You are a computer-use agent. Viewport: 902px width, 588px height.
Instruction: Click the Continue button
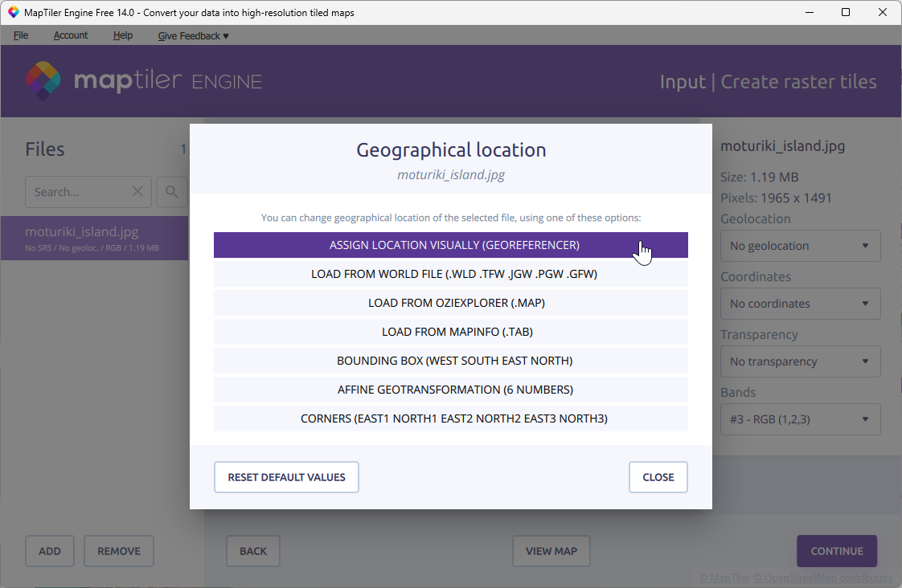point(837,550)
